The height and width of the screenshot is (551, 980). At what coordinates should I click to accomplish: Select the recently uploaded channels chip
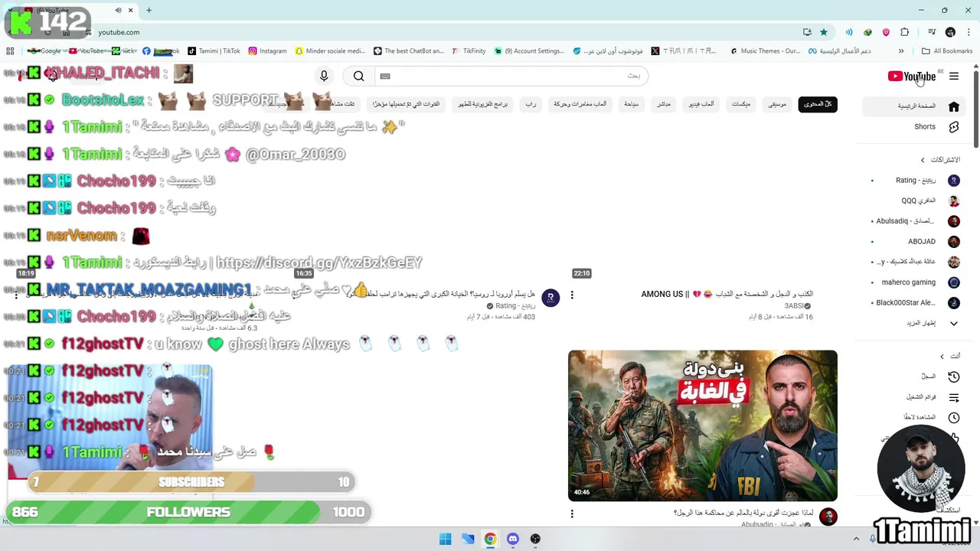[406, 104]
